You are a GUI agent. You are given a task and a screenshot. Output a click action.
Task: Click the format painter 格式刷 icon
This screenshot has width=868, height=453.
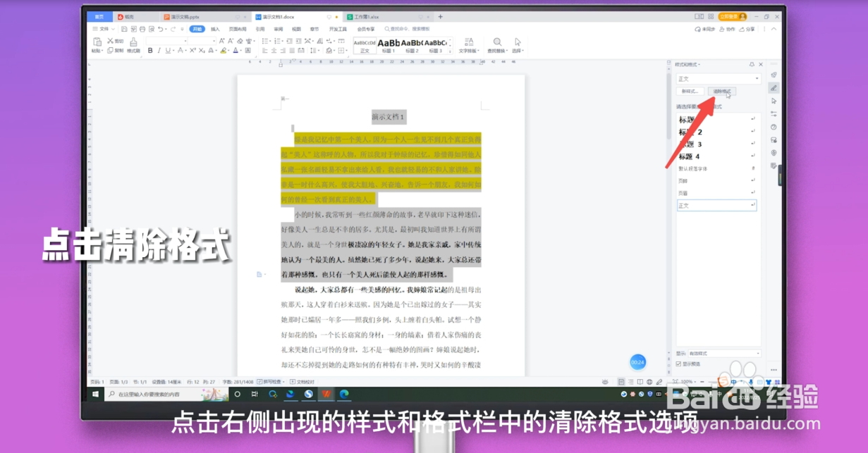133,45
